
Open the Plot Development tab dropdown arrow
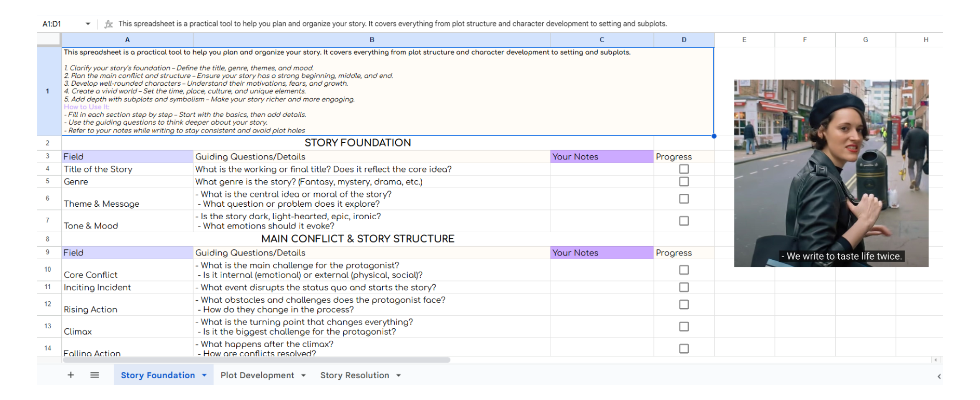click(x=303, y=376)
